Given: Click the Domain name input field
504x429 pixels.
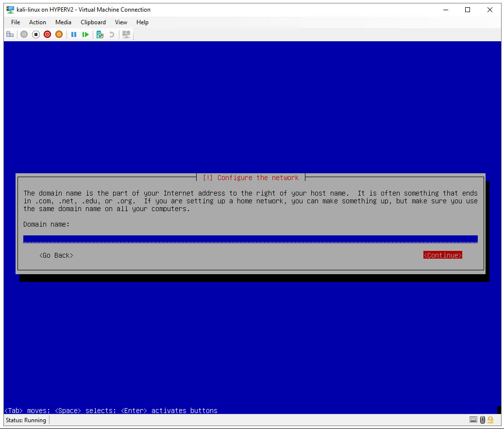Looking at the screenshot, I should click(250, 239).
